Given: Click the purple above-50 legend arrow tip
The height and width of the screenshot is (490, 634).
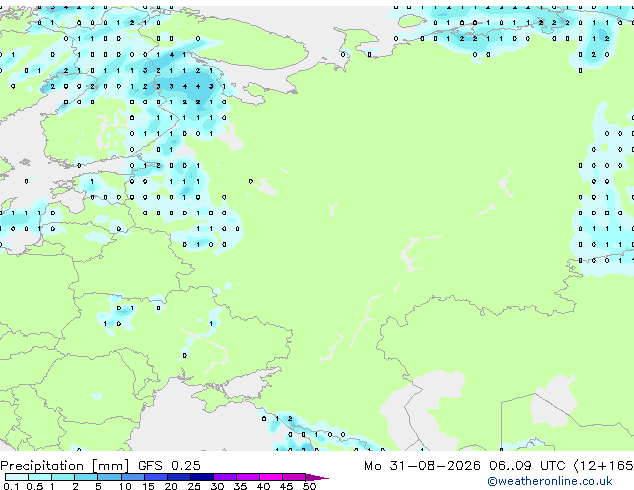Looking at the screenshot, I should (317, 477).
